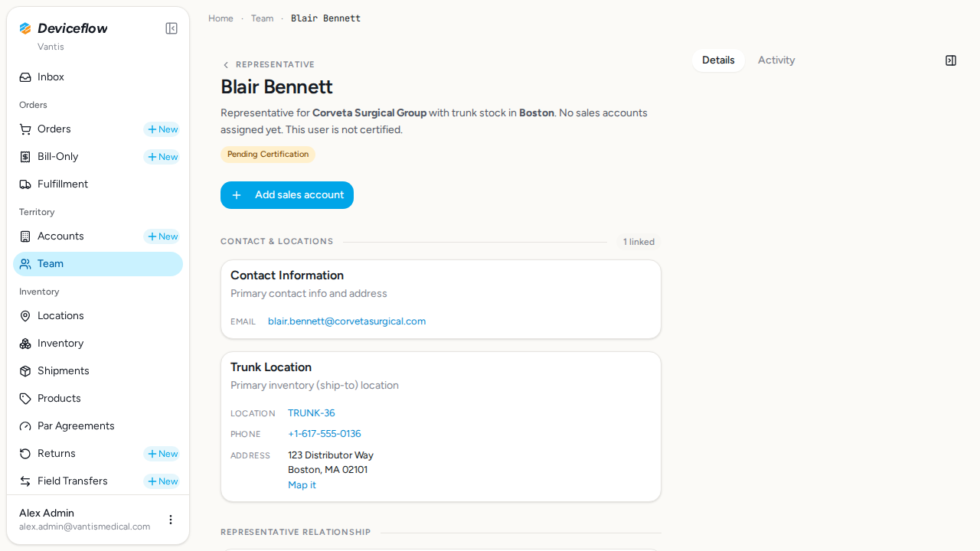Viewport: 980px width, 551px height.
Task: Select the Details tab
Action: click(718, 60)
